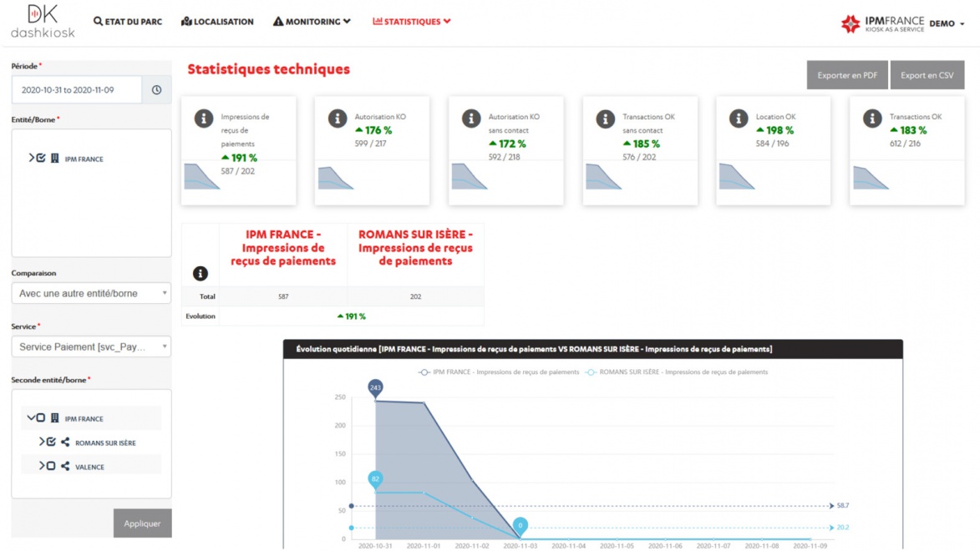This screenshot has width=980, height=551.
Task: Click the building icon in the Seconde entité tree
Action: (x=55, y=418)
